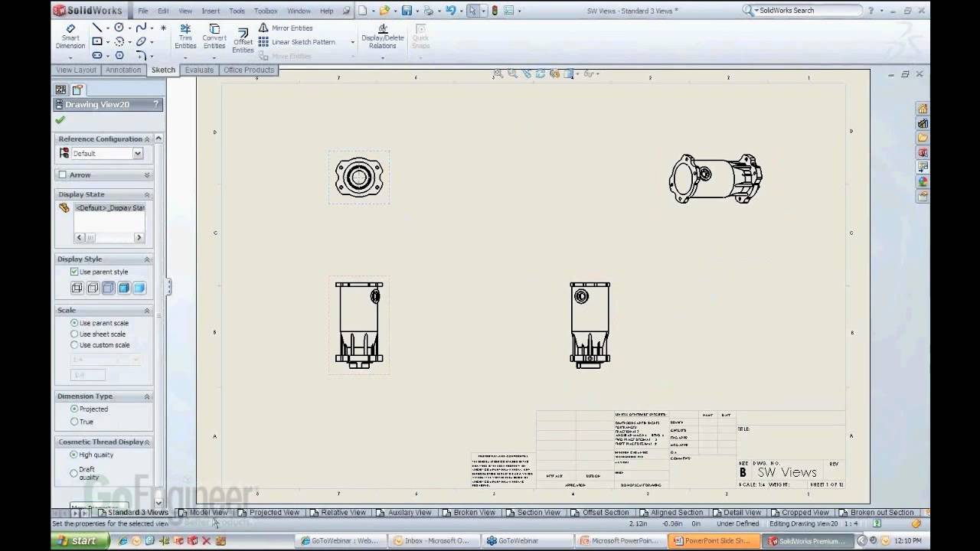Click the Mirror Entities icon
Screen dimensions: 980x551
tap(263, 28)
